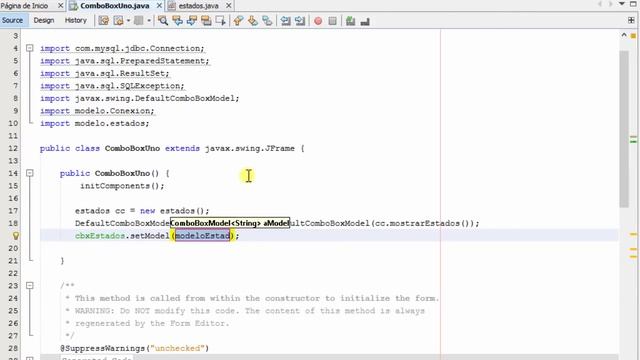
Task: Click 'import java.sql.SQLException;' line
Action: point(112,86)
